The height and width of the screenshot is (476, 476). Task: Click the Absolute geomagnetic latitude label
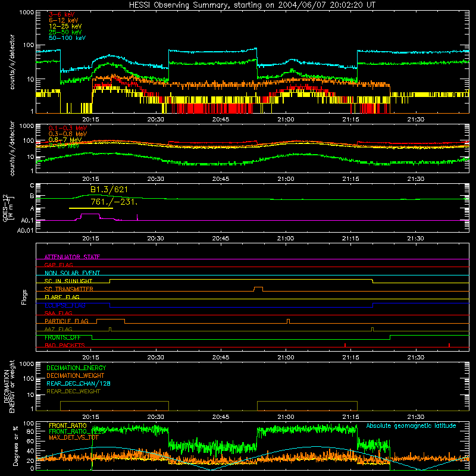click(x=411, y=425)
